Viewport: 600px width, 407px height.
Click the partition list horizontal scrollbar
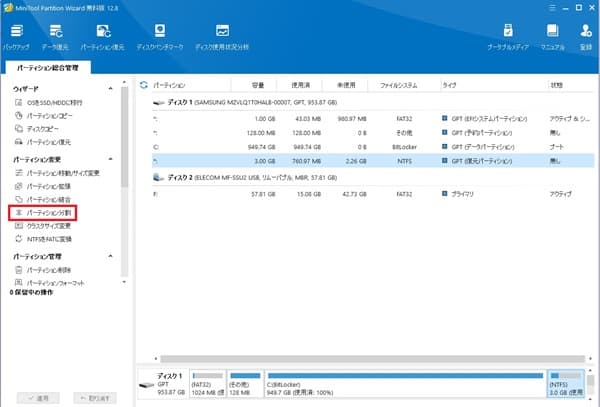372,359
